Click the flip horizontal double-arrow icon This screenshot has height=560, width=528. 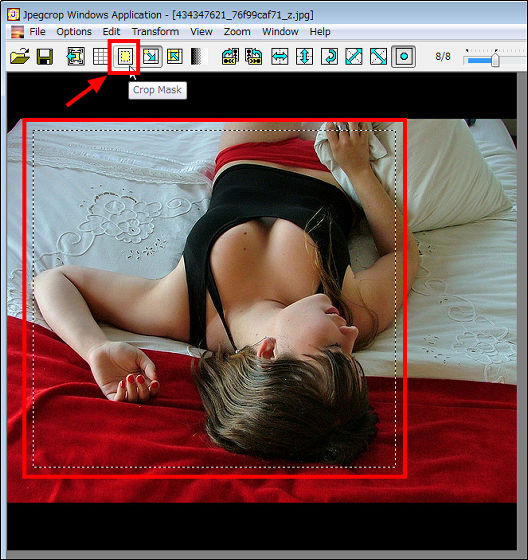pyautogui.click(x=280, y=56)
